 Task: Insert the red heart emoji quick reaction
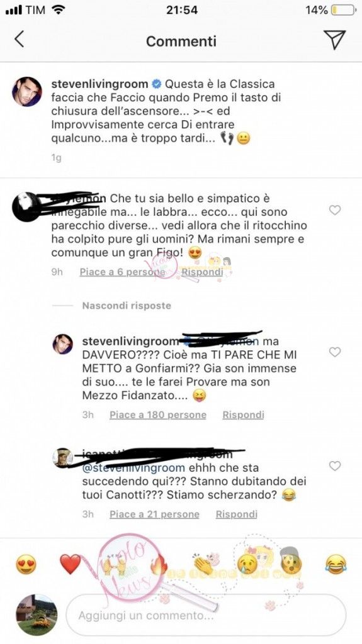(x=71, y=564)
